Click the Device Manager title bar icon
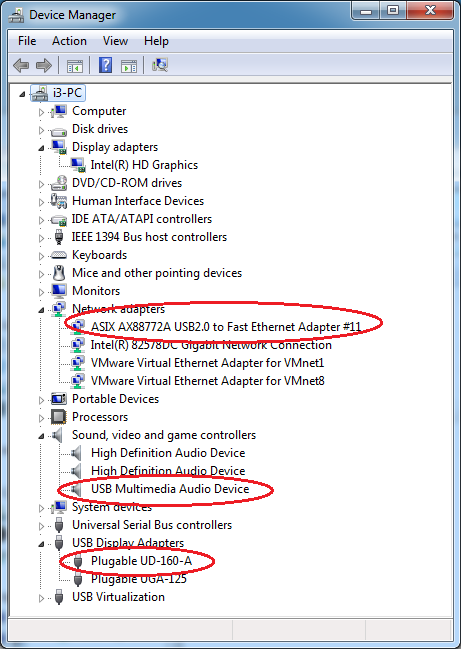Image resolution: width=461 pixels, height=649 pixels. [16, 15]
